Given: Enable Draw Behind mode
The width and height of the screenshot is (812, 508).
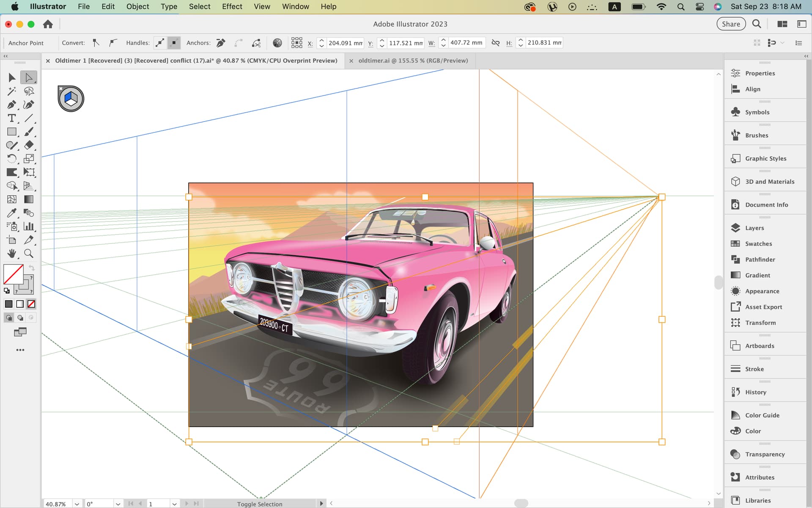Looking at the screenshot, I should click(x=20, y=317).
